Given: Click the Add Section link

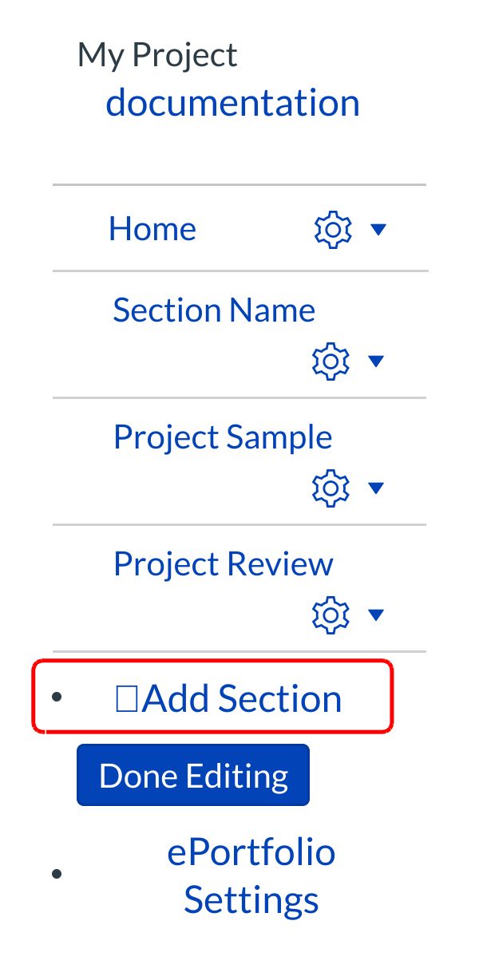Looking at the screenshot, I should coord(241,699).
